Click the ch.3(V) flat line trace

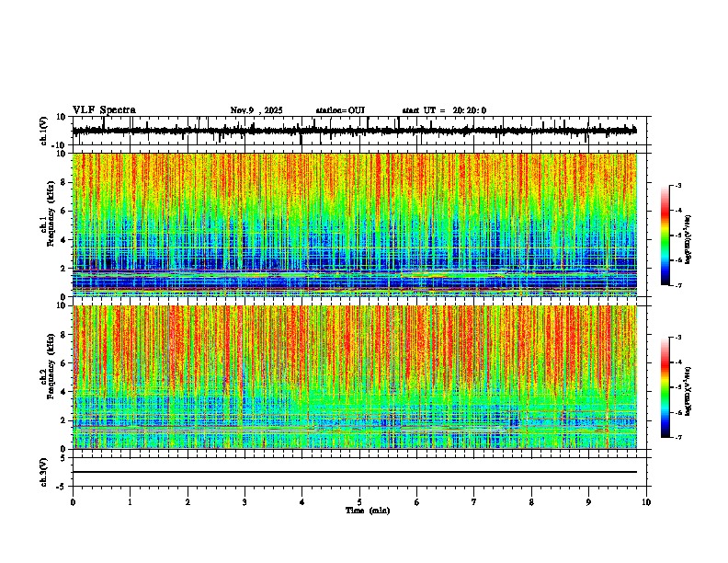pyautogui.click(x=355, y=472)
